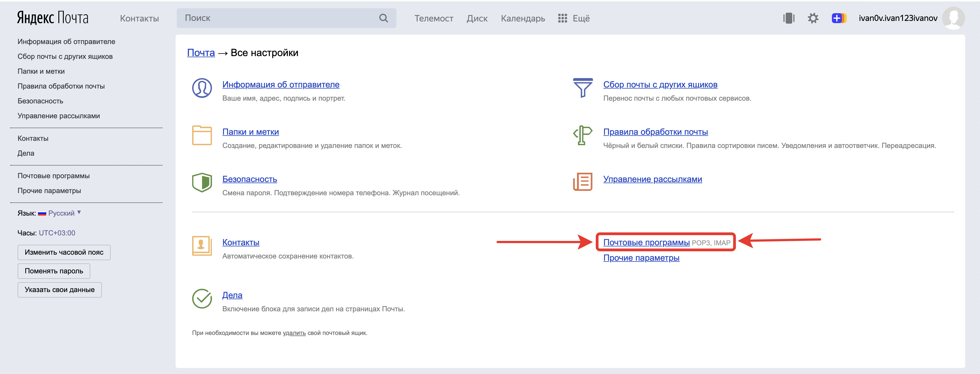Open the Сбор почты с других ящиков main link

pos(660,84)
